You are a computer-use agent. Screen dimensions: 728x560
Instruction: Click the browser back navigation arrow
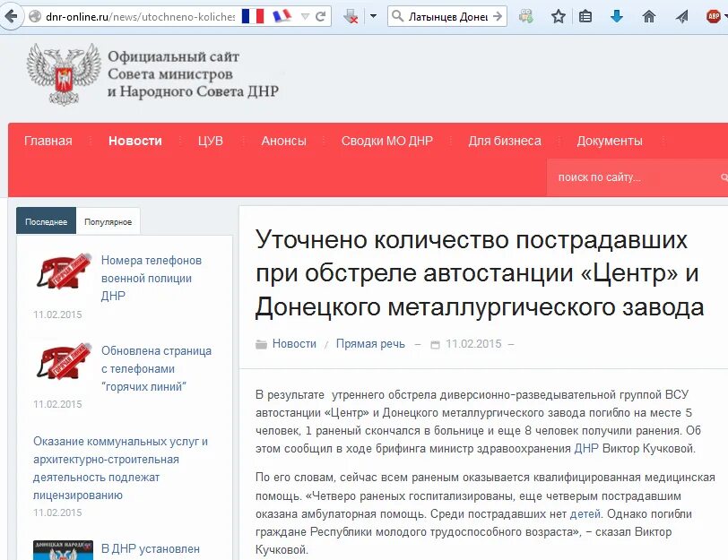(13, 15)
